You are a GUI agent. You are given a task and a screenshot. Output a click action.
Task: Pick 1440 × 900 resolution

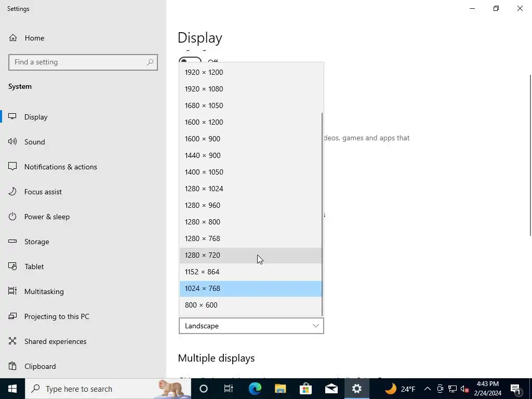[x=251, y=155]
